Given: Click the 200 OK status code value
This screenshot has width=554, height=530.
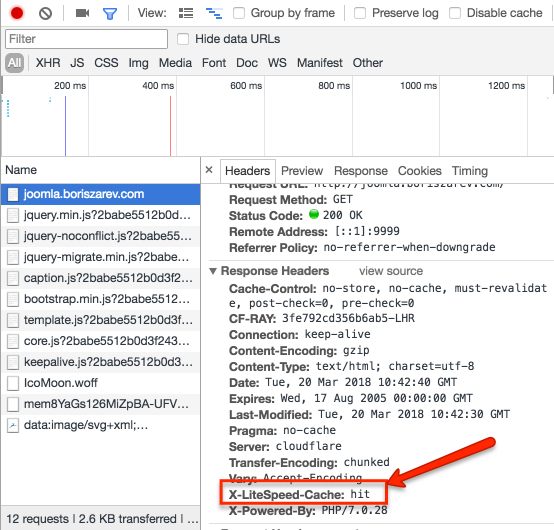Looking at the screenshot, I should [342, 216].
